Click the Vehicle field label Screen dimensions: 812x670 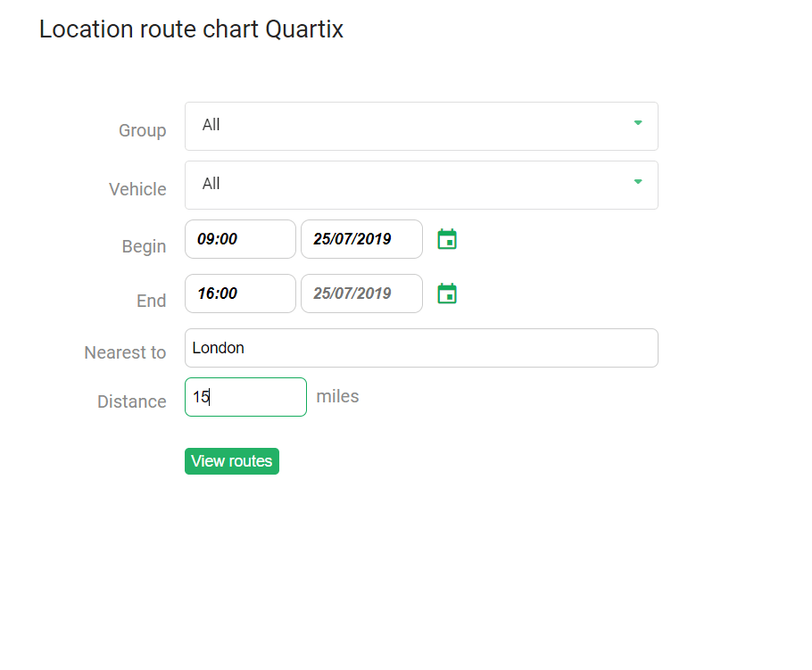pos(137,189)
